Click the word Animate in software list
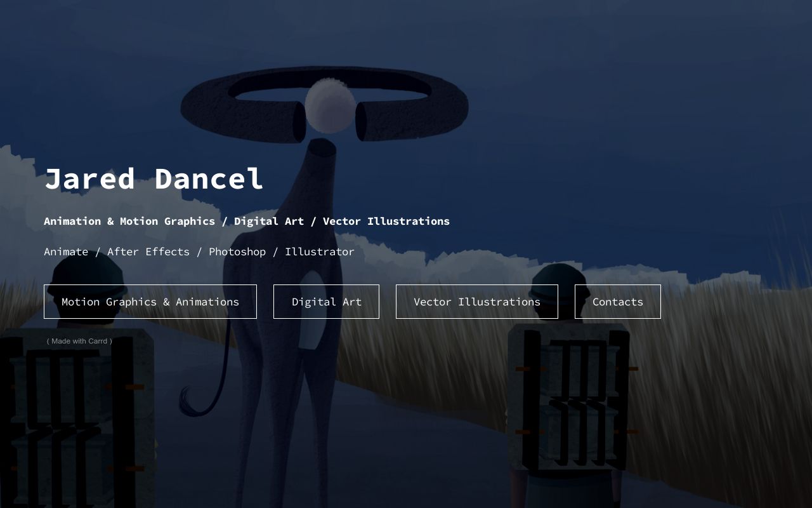This screenshot has height=508, width=812. pos(66,251)
